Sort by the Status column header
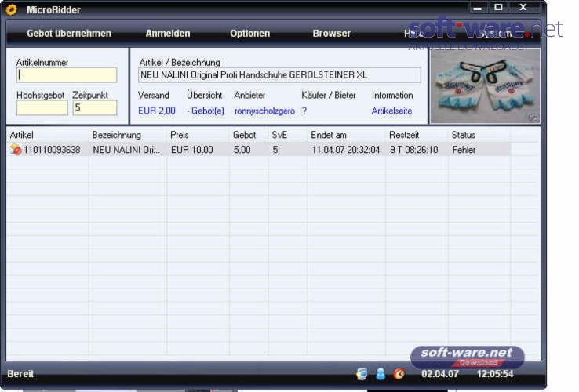 point(479,135)
